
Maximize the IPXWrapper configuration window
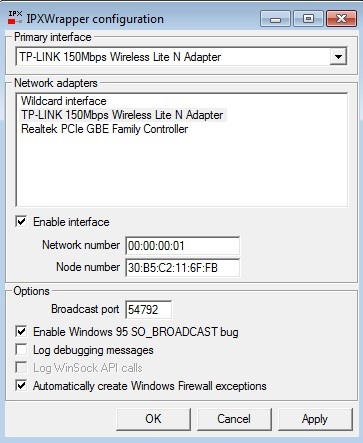pos(308,19)
